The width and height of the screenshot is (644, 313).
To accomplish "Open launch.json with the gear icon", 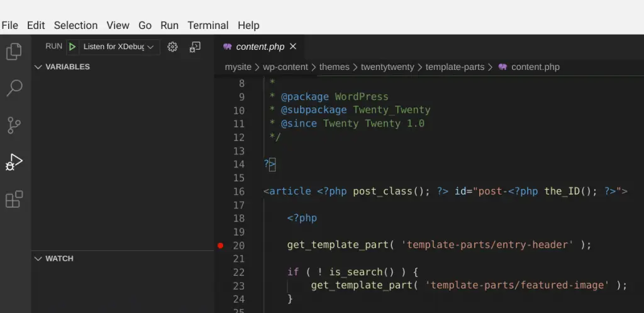I will point(172,47).
